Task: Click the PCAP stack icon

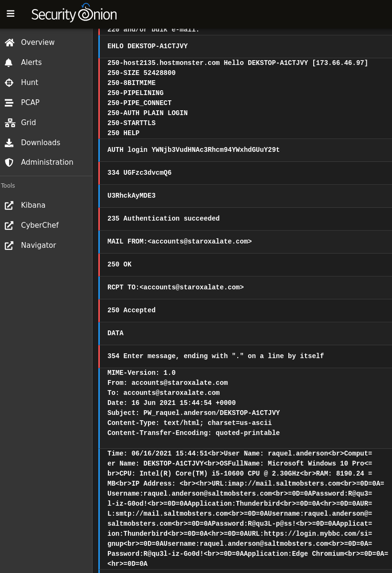Action: (9, 103)
